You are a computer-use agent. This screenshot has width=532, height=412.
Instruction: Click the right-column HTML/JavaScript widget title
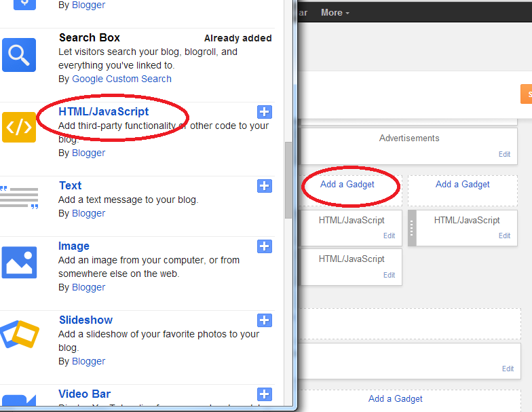pos(467,220)
